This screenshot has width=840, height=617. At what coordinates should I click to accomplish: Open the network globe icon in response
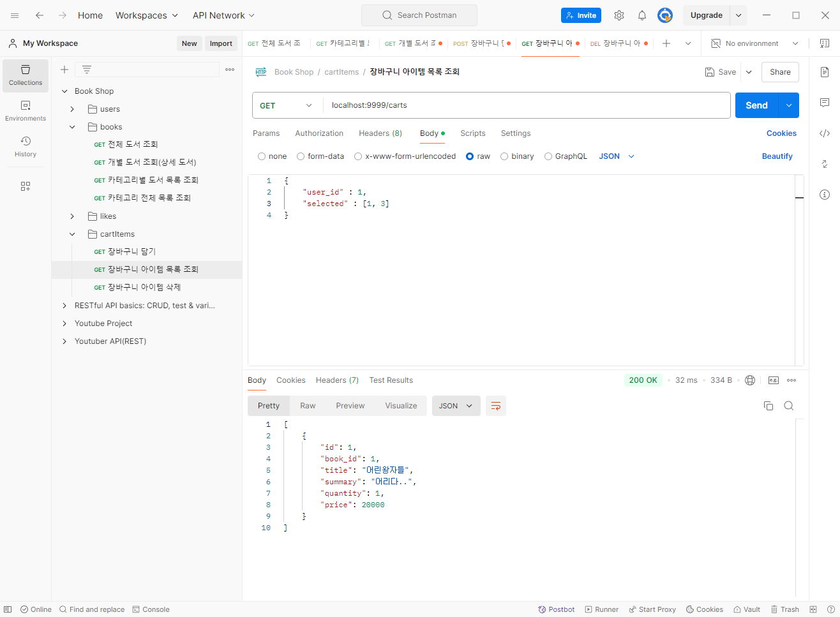tap(750, 380)
